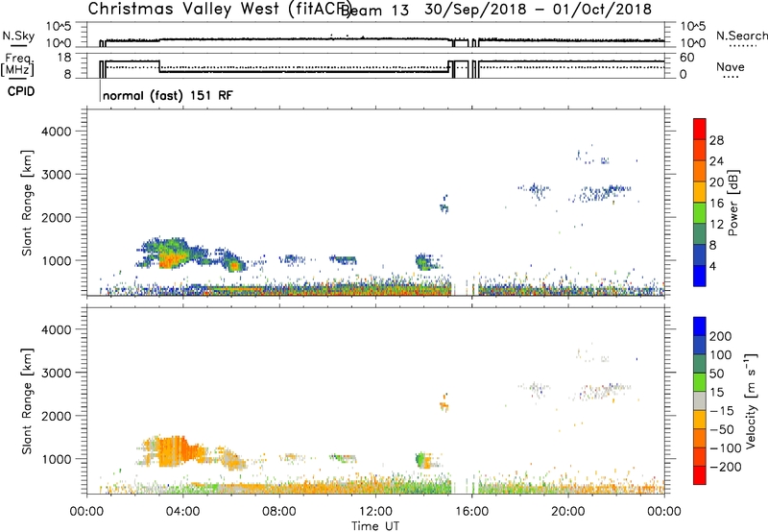Click the "Nave" legend label

pos(731,66)
